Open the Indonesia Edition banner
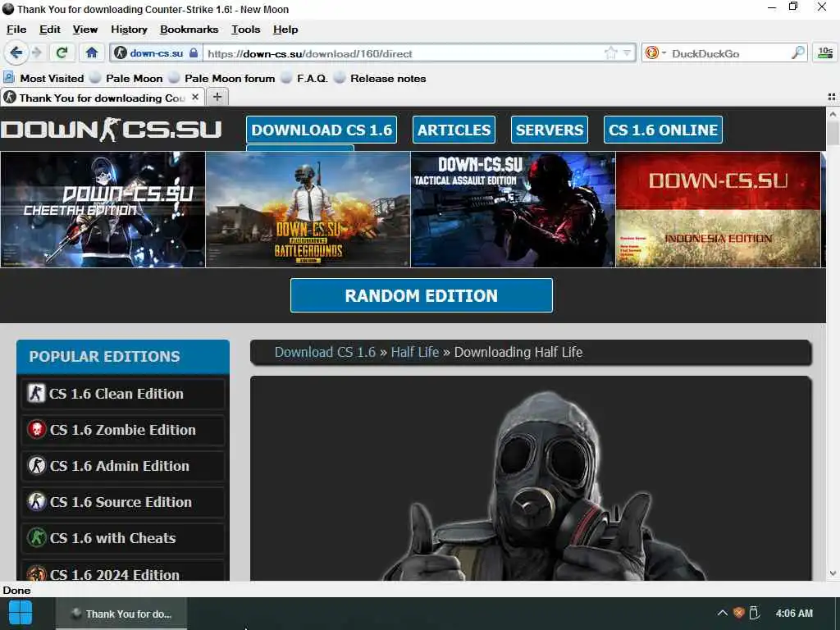Viewport: 840px width, 630px height. point(718,209)
